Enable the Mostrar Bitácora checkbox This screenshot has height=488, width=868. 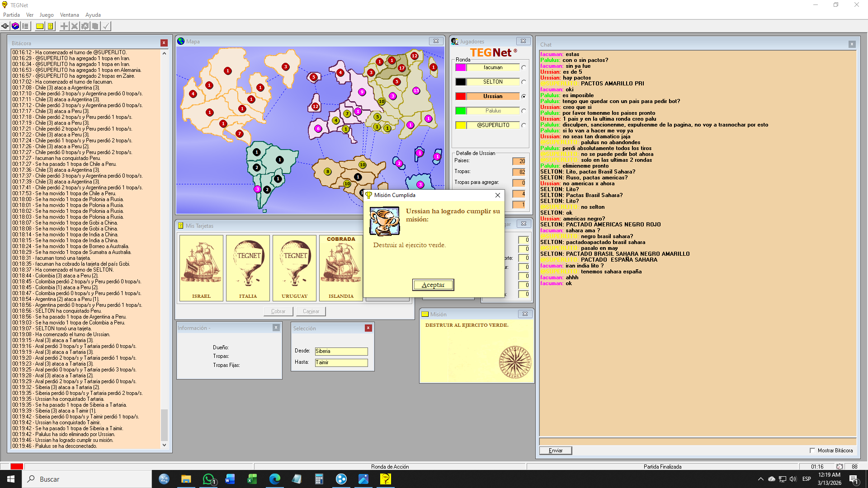pyautogui.click(x=812, y=450)
